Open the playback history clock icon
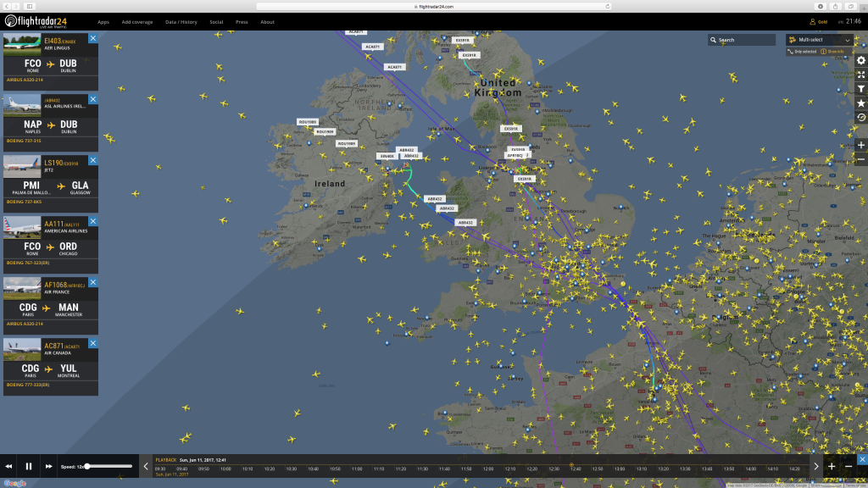Image resolution: width=868 pixels, height=488 pixels. coord(861,117)
